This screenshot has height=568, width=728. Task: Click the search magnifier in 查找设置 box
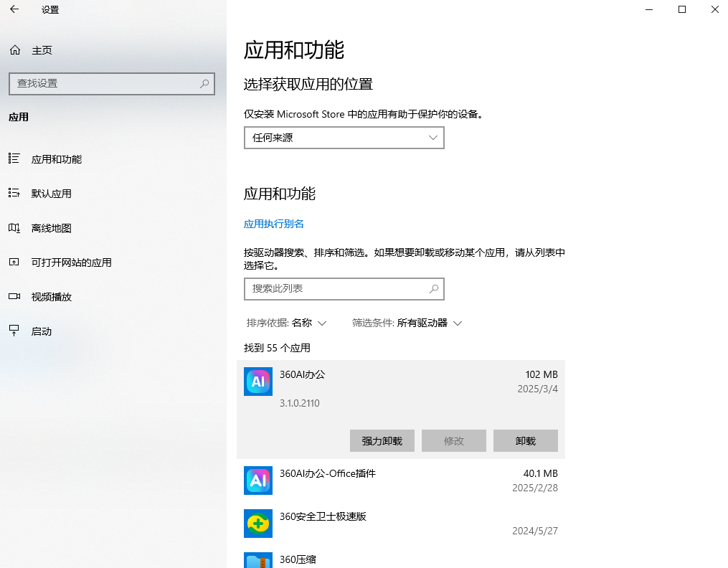tap(204, 83)
